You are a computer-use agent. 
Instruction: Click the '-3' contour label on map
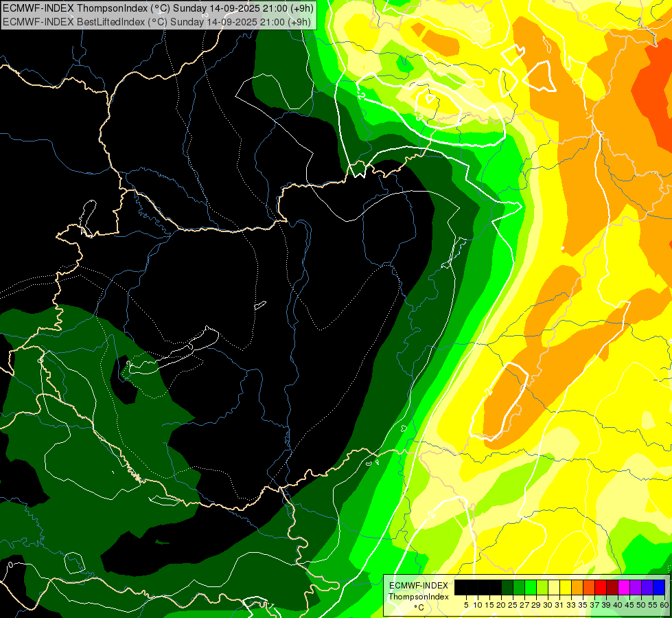coord(419,117)
